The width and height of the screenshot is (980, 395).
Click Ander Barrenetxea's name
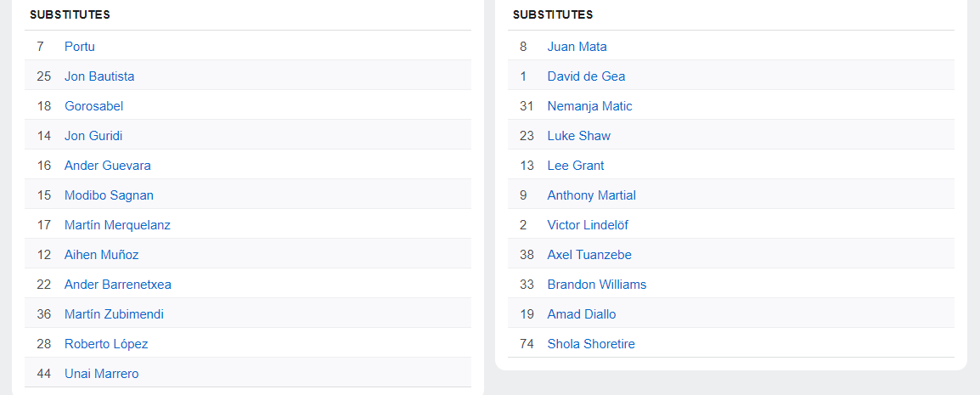[118, 285]
